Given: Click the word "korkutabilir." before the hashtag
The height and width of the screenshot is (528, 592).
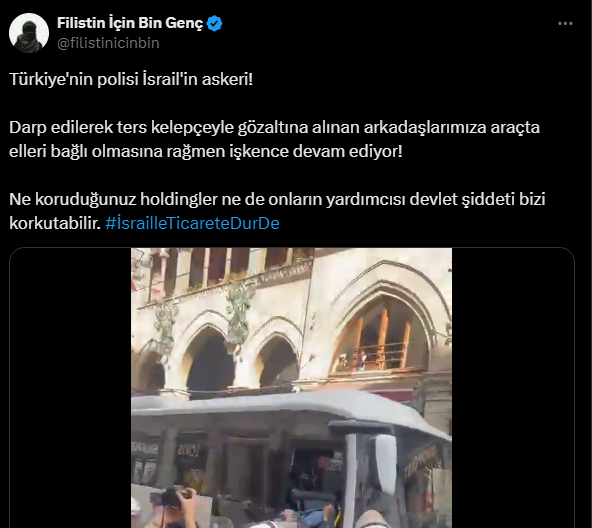Looking at the screenshot, I should (55, 223).
